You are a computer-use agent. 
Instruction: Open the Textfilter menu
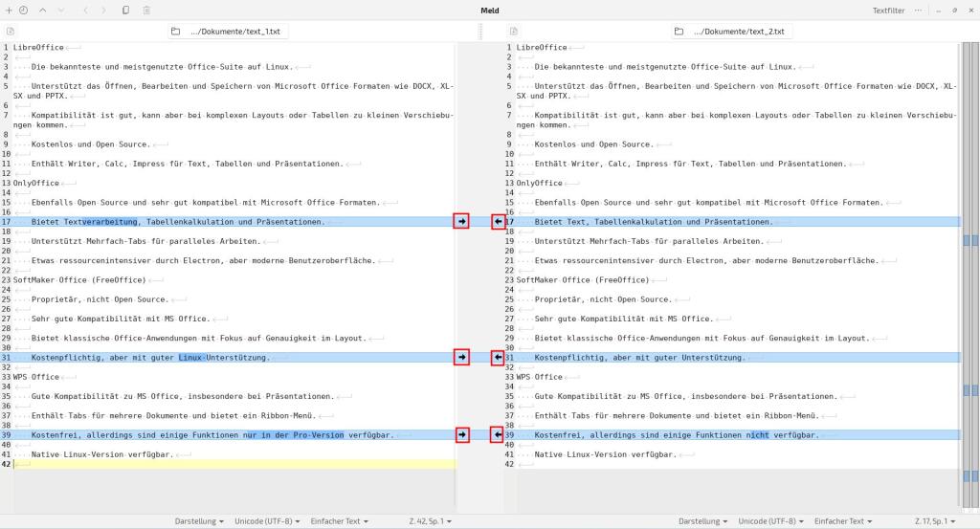(888, 11)
